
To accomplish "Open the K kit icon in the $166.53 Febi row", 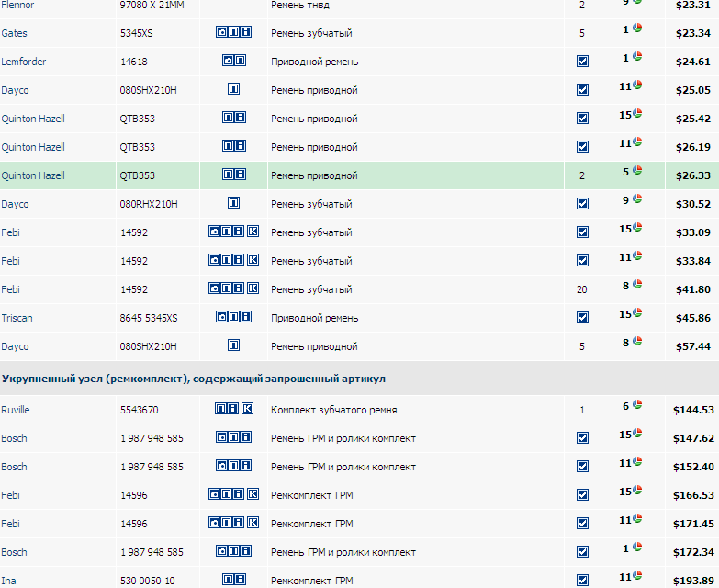I will pos(253,493).
